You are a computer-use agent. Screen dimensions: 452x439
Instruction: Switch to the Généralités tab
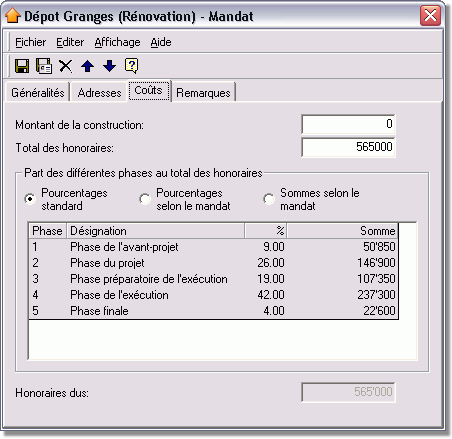[38, 92]
